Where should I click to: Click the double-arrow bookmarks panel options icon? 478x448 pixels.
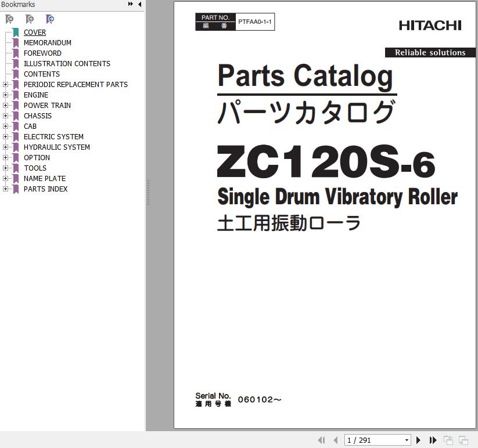click(x=131, y=4)
